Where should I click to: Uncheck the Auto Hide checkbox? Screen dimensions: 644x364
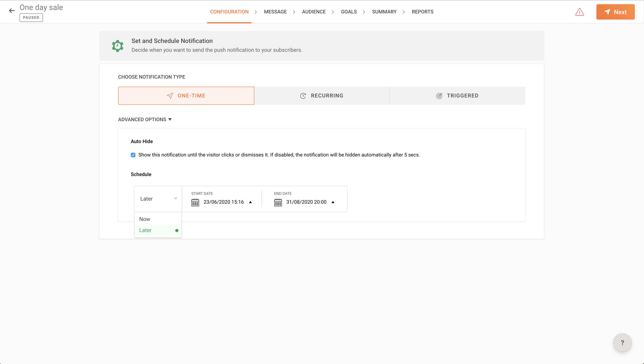133,155
